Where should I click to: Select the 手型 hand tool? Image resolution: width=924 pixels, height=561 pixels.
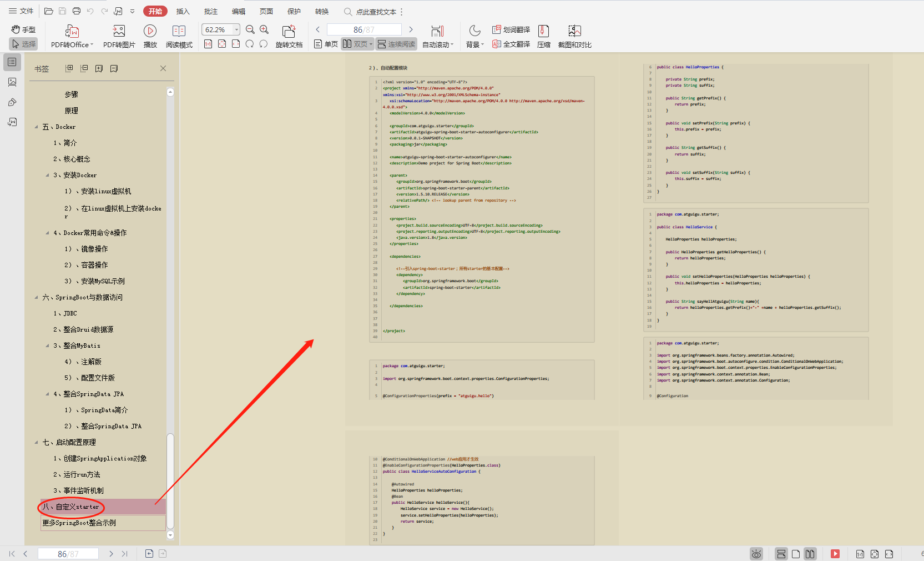point(23,29)
